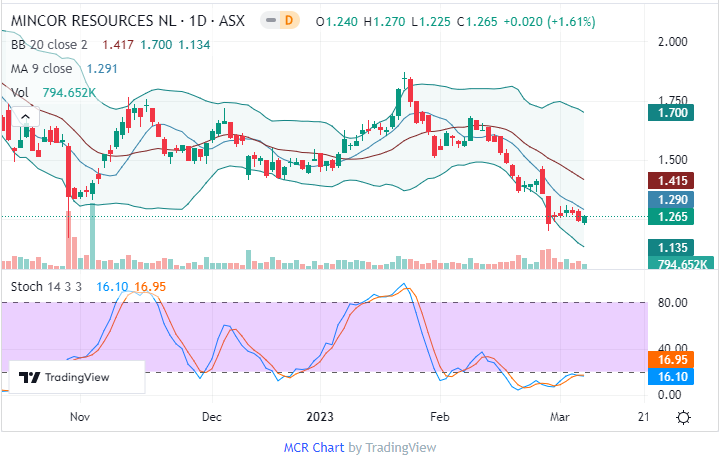
Task: Select the Vol indicator legend
Action: (x=20, y=92)
